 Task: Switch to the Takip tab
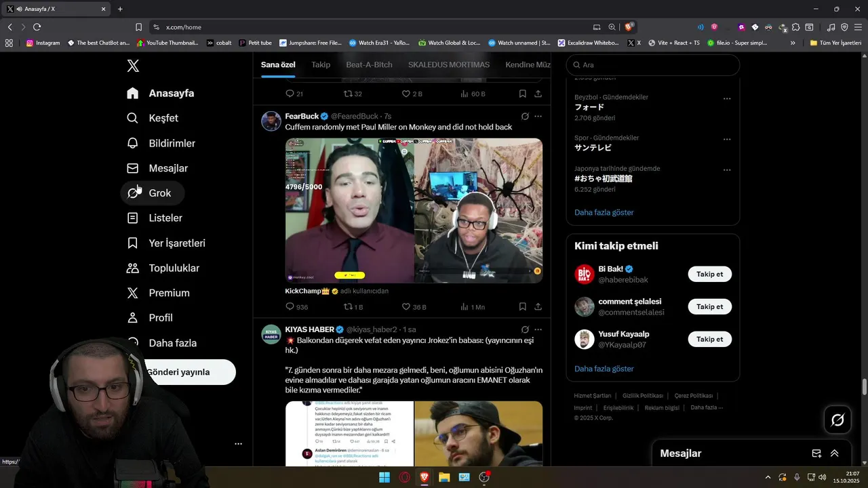[321, 64]
